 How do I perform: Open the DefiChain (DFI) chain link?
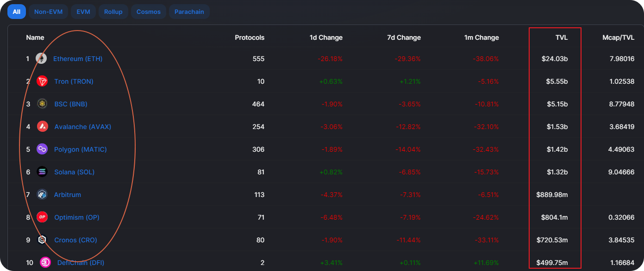tap(81, 263)
